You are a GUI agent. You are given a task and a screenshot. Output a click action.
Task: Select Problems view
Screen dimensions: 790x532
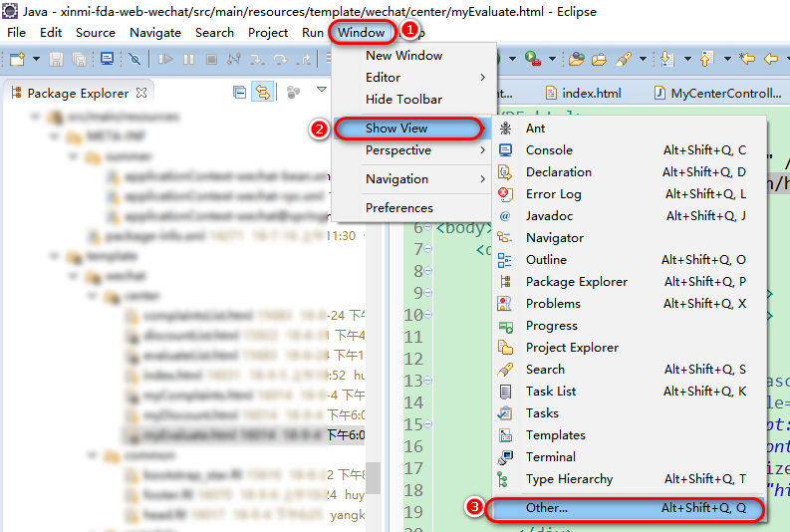[x=630, y=303]
